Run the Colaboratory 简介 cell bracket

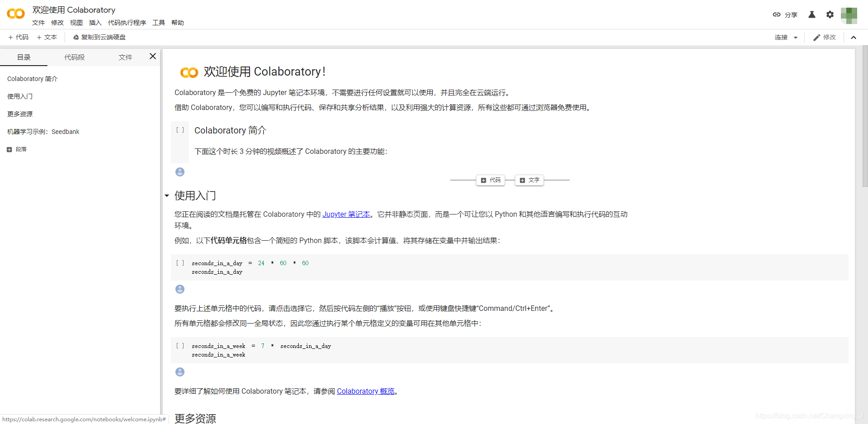click(x=180, y=130)
